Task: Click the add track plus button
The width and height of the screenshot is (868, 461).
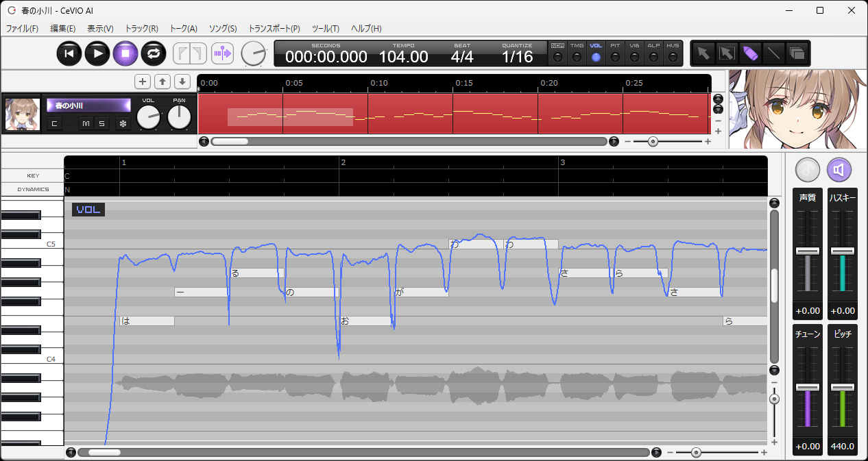Action: (143, 82)
